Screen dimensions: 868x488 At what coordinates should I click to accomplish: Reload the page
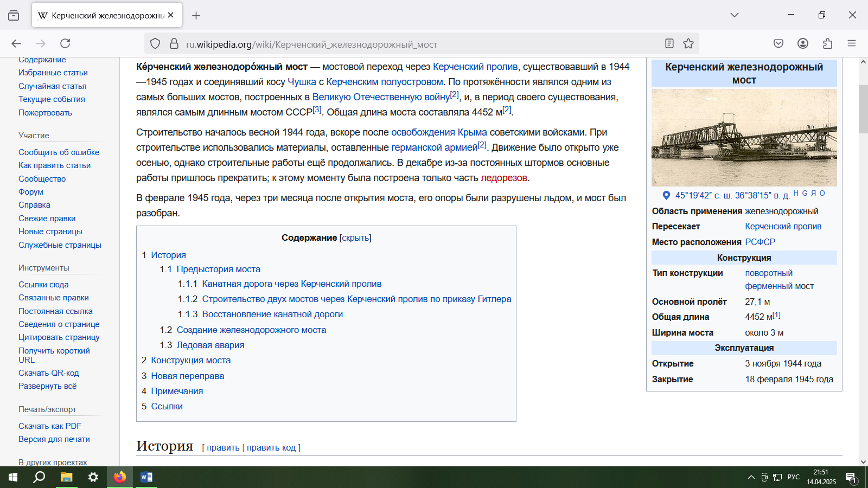(65, 43)
